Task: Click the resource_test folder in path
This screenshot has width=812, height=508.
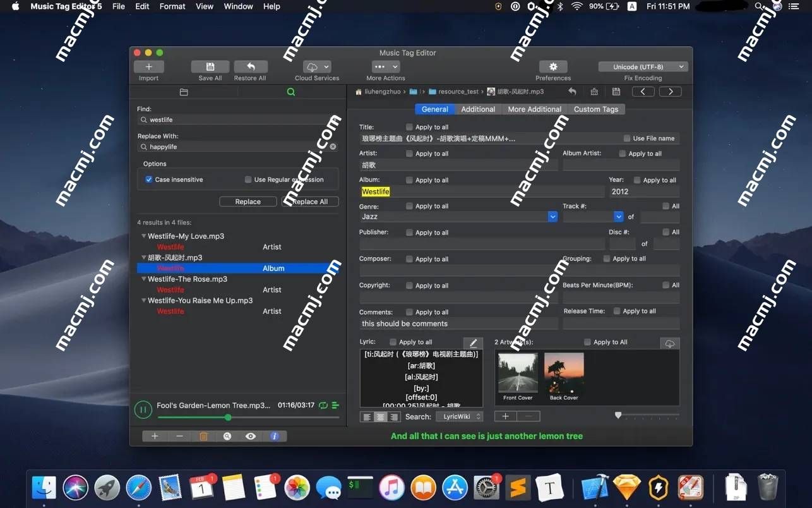Action: coord(453,92)
